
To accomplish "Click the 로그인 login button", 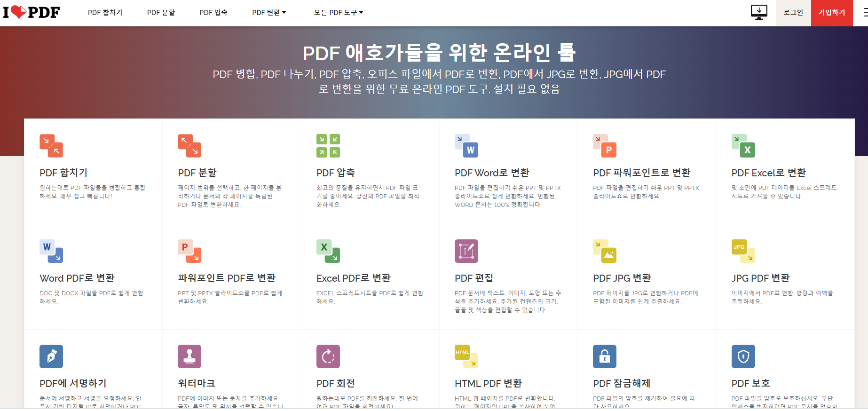I will pyautogui.click(x=793, y=13).
